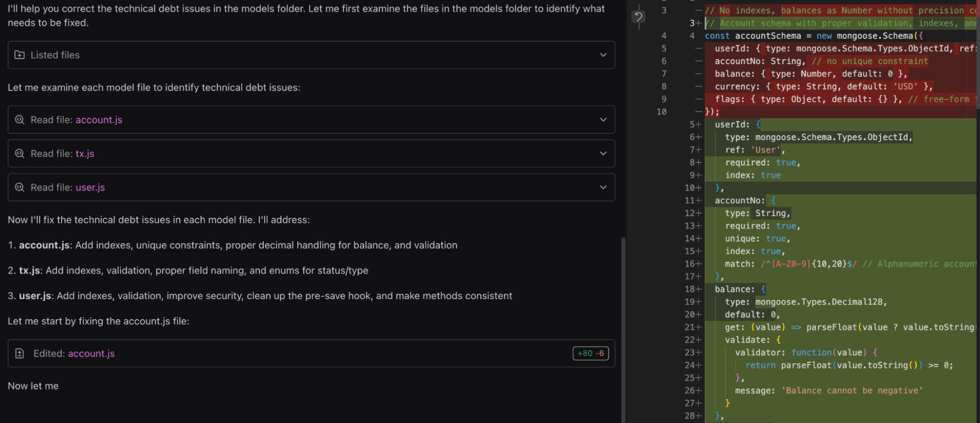This screenshot has height=423, width=980.
Task: Click the const accountSchema line in editor
Action: pos(809,36)
